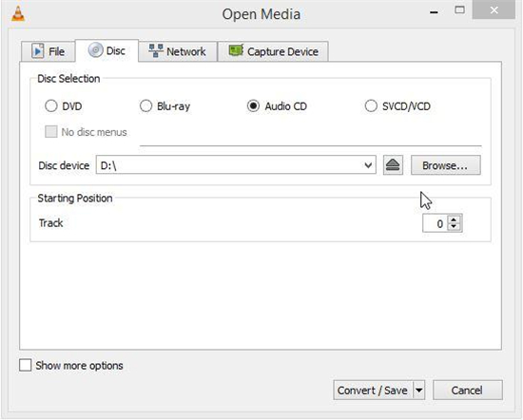This screenshot has width=523, height=420.
Task: Click the VLC cone icon in title bar
Action: tap(18, 14)
